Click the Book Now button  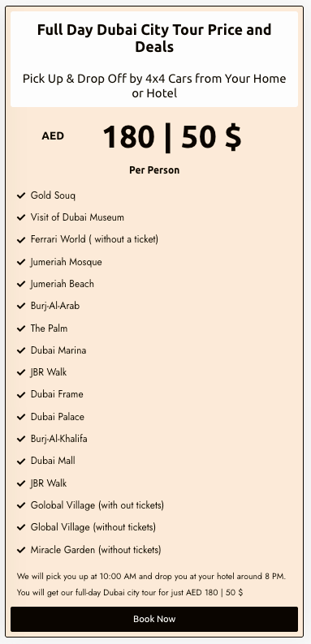154,619
